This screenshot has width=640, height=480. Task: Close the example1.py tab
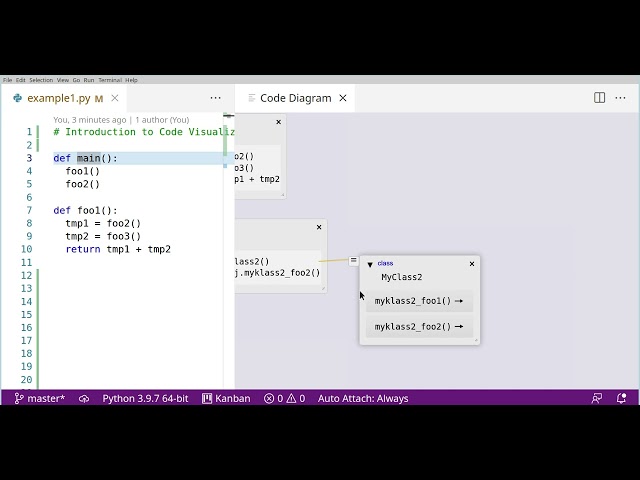(x=115, y=98)
